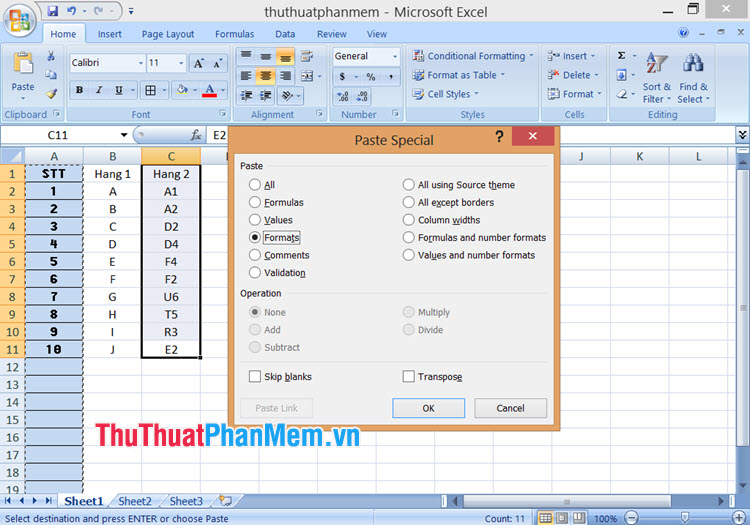The width and height of the screenshot is (750, 525).
Task: Toggle Bold formatting
Action: [79, 90]
